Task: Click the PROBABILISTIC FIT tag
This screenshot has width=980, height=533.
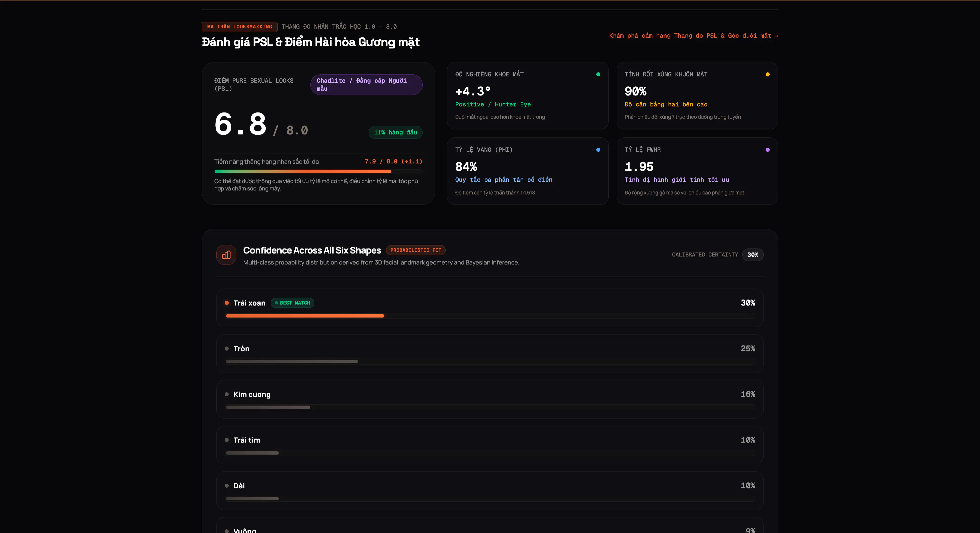Action: click(415, 250)
